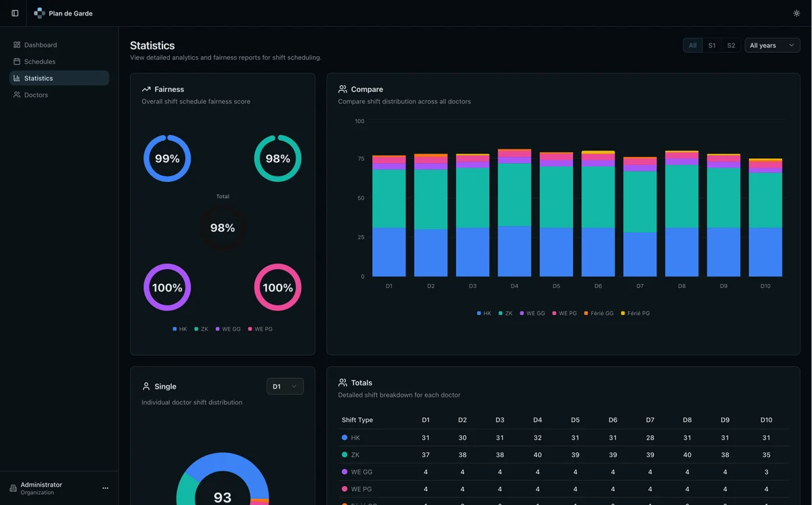Viewport: 812px width, 505px height.
Task: Toggle the sidebar collapse icon
Action: click(x=15, y=14)
